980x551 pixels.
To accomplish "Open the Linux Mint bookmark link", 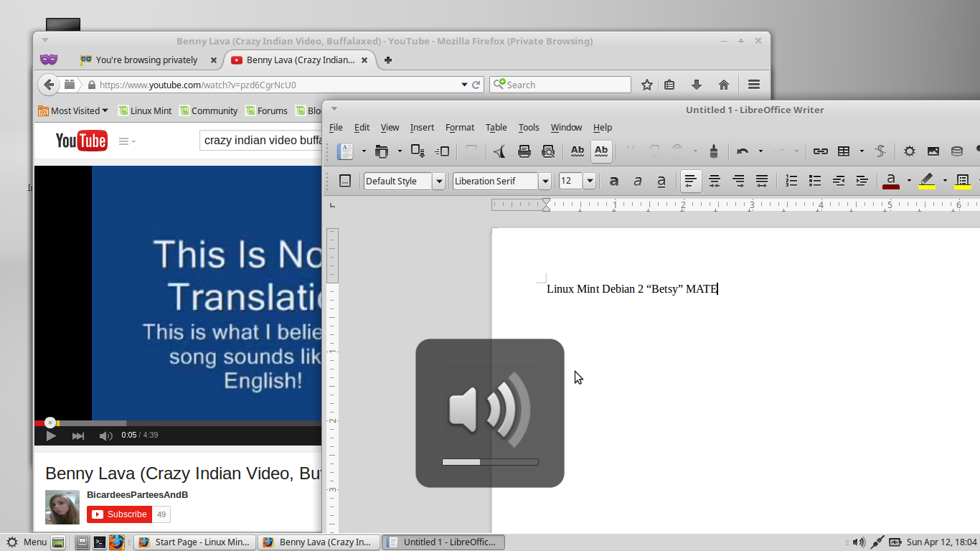I will point(146,110).
